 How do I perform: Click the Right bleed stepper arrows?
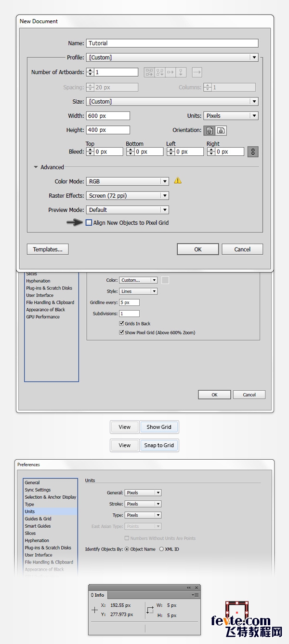211,151
